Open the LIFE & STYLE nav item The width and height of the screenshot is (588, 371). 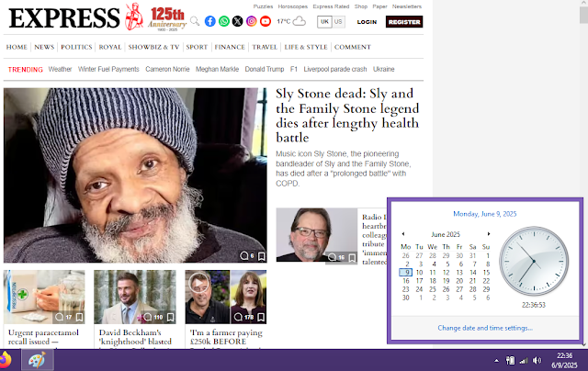[306, 47]
